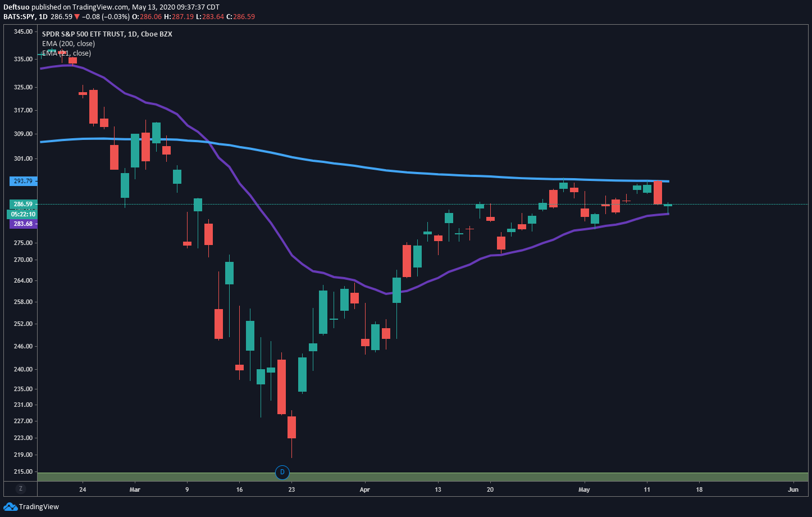812x517 pixels.
Task: Click the '16' date axis label
Action: click(239, 489)
